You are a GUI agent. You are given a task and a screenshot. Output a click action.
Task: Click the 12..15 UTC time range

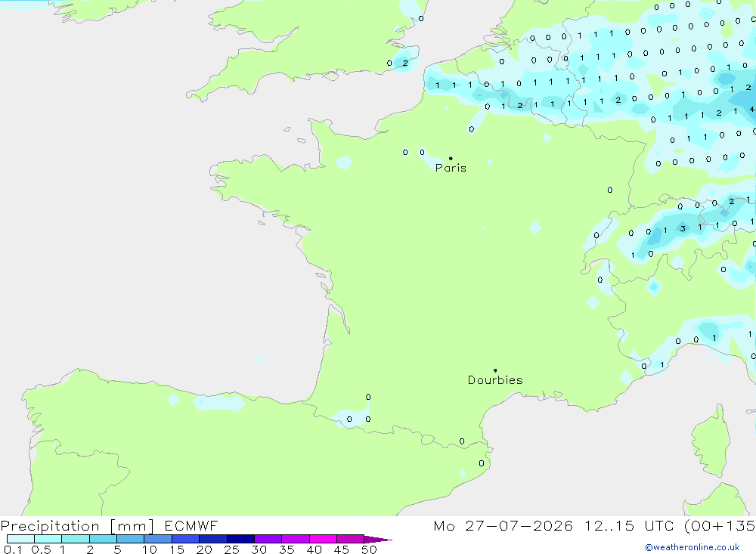[629, 525]
